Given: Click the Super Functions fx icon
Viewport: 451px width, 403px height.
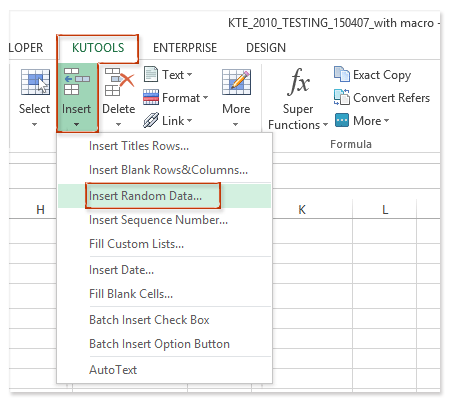Looking at the screenshot, I should click(298, 82).
